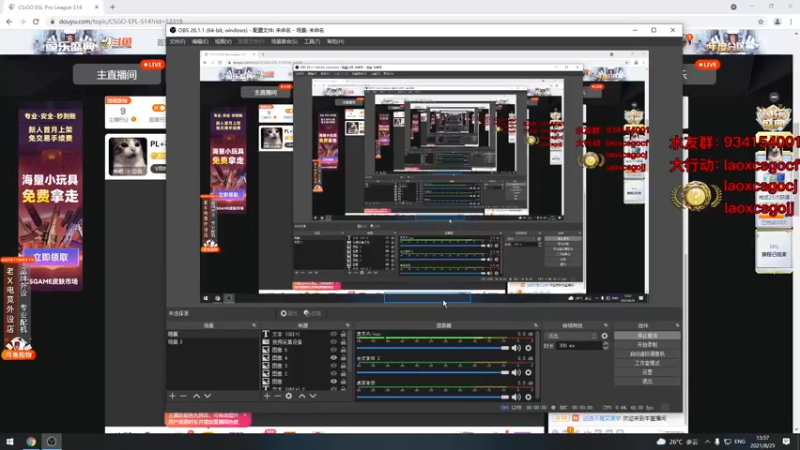Open the 视图(V) menu in OBS
Screen dimensions: 800x450
pos(223,41)
